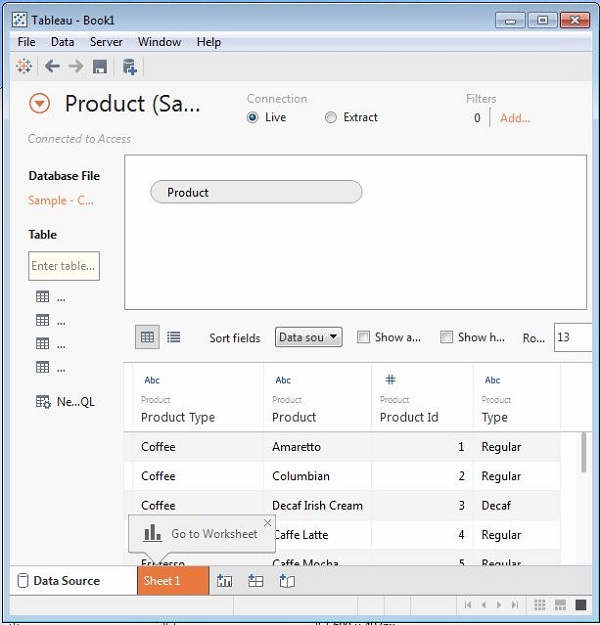Viewport: 600px width, 625px height.
Task: Open the Help menu
Action: 209,42
